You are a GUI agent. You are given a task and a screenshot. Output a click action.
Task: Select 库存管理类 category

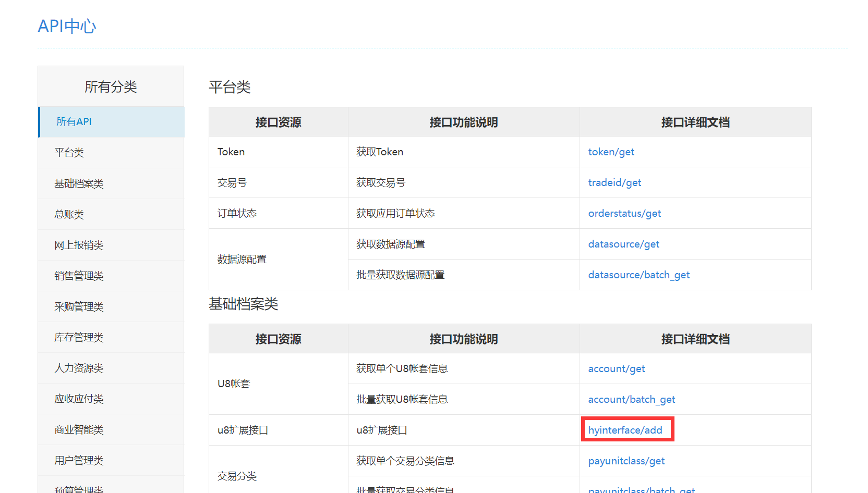tap(79, 337)
